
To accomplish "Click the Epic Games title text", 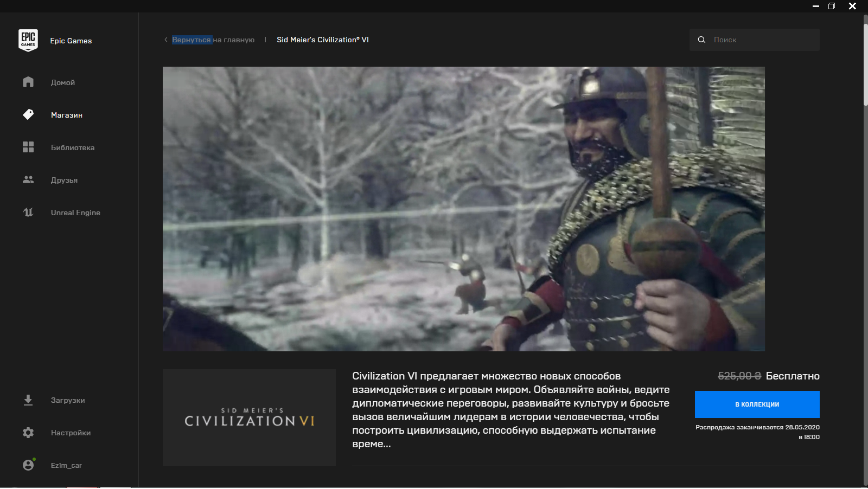I will (71, 41).
